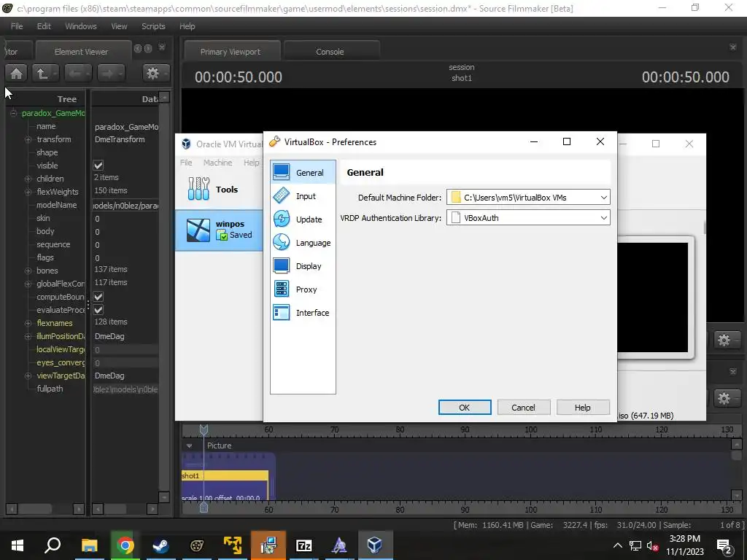Open Steam from the taskbar
747x560 pixels.
pos(160,545)
